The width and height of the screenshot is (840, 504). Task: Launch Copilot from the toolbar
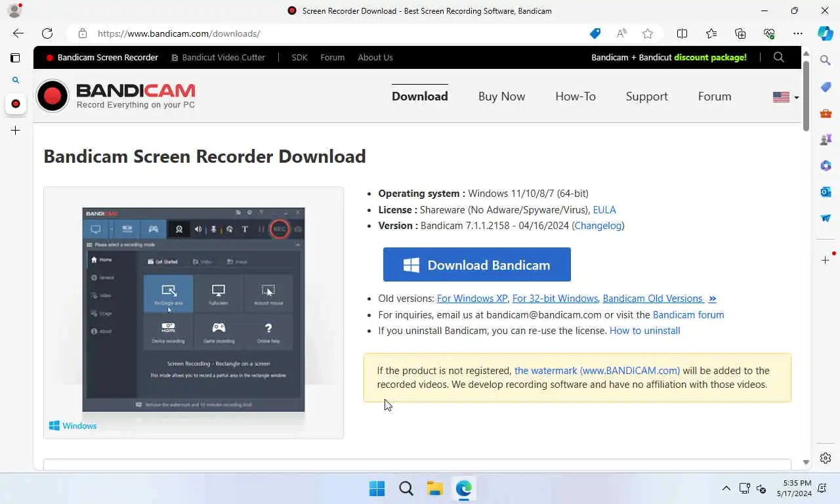[x=826, y=33]
